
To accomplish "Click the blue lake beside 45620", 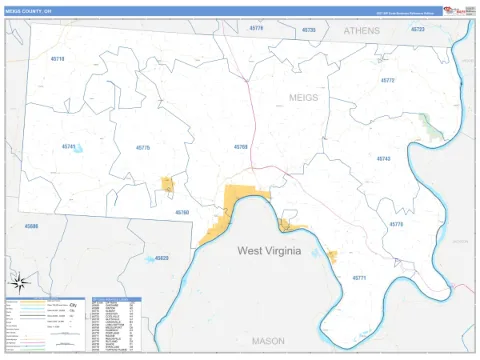I will click(150, 259).
